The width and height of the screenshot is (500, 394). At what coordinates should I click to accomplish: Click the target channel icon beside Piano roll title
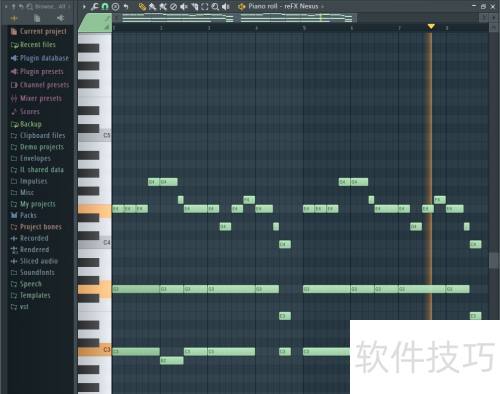(242, 6)
